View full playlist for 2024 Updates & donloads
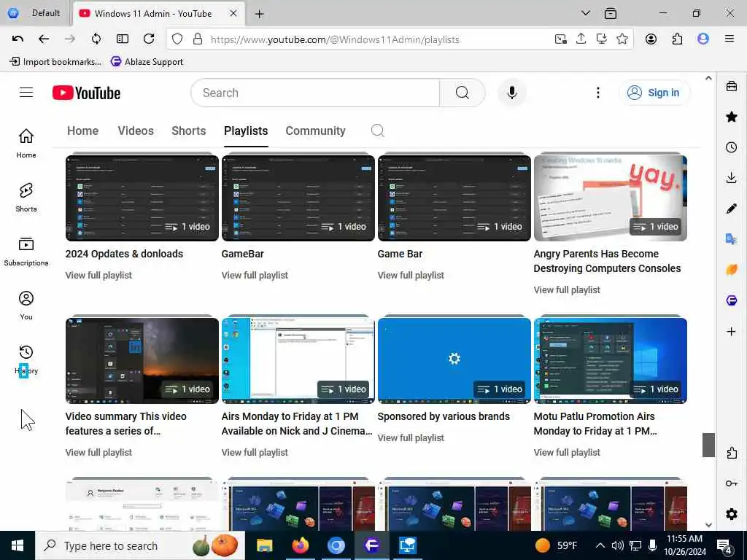The width and height of the screenshot is (747, 560). click(x=98, y=275)
